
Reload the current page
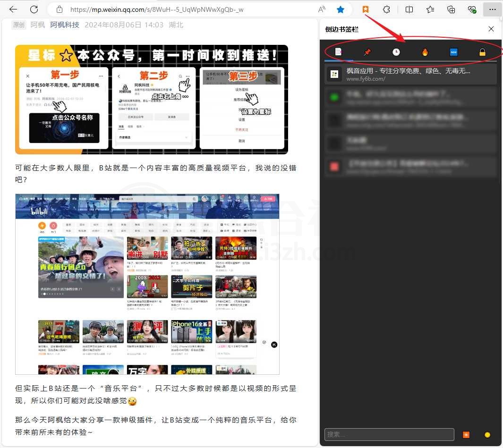(x=34, y=9)
